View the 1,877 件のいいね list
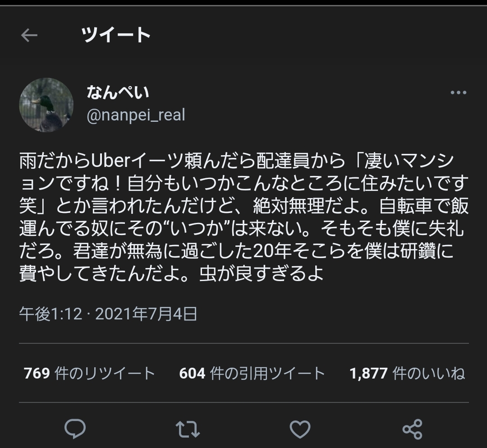Viewport: 487px width, 448px height. tap(407, 374)
